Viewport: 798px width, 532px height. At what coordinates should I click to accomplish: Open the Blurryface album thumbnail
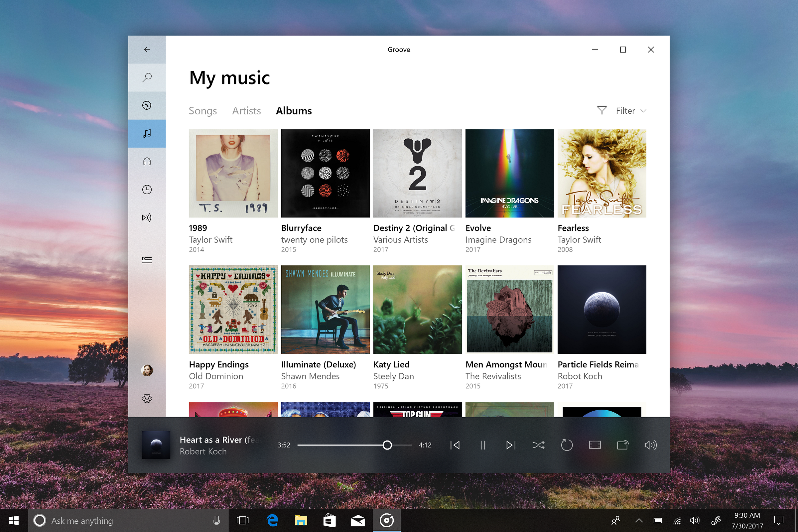tap(325, 173)
